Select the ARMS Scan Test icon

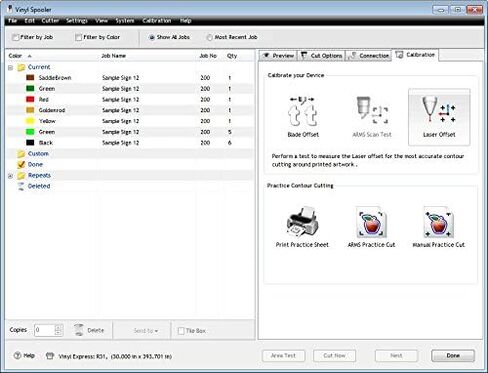372,110
